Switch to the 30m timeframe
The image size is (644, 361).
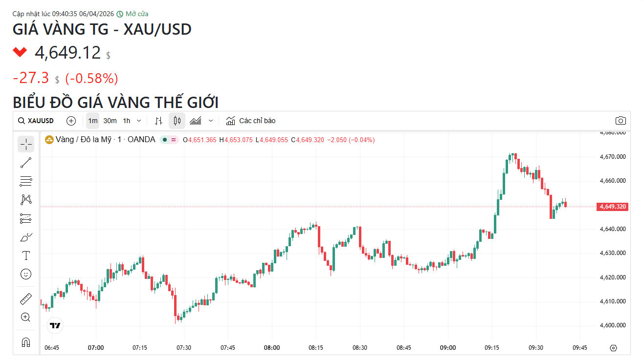(x=110, y=121)
